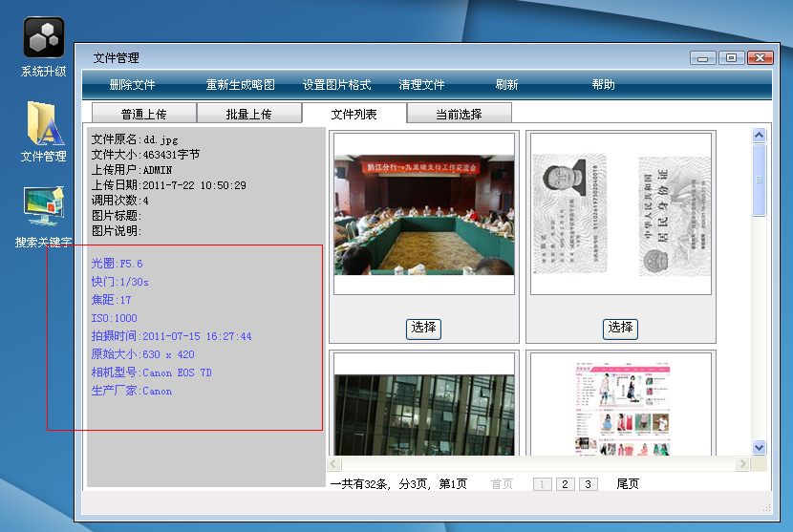
Task: Click the meeting room photo thumbnail
Action: point(423,213)
